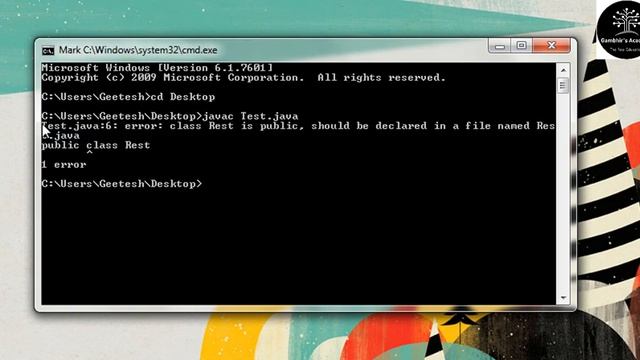Click the 'public class Rest' line
This screenshot has width=640, height=360.
point(96,145)
